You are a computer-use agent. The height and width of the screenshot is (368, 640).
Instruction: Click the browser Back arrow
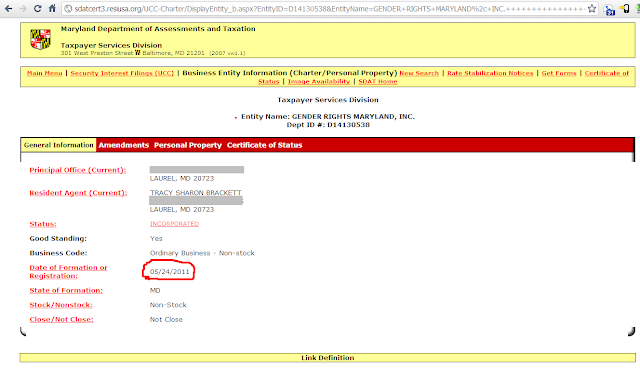[x=8, y=8]
